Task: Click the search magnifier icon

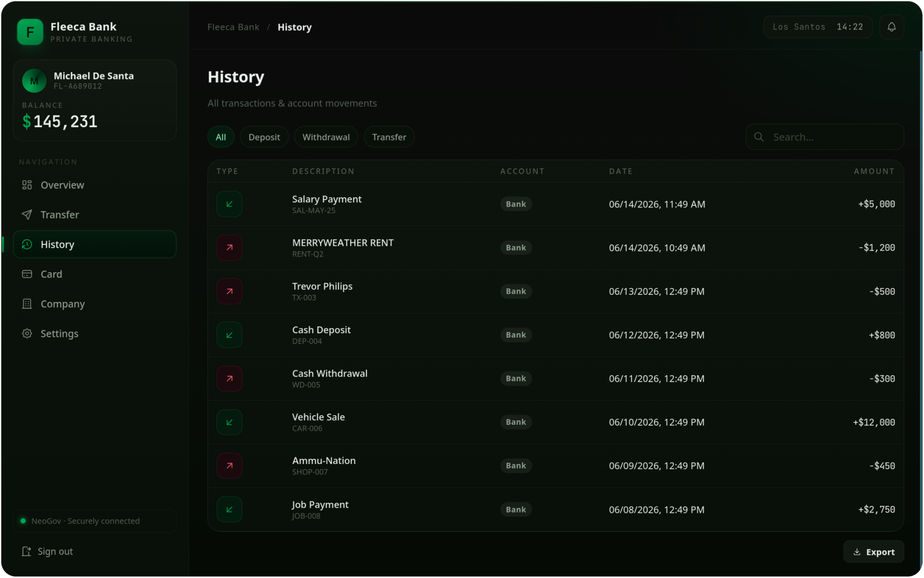Action: 759,137
